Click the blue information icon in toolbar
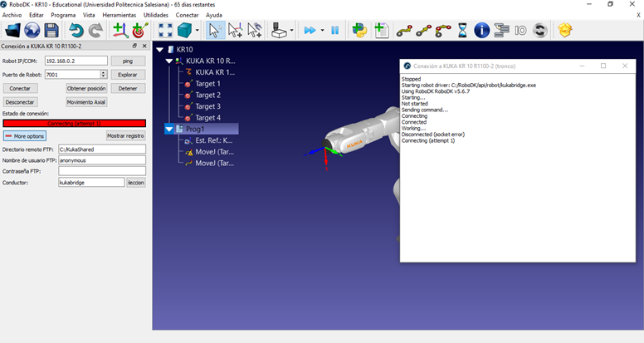 [481, 31]
